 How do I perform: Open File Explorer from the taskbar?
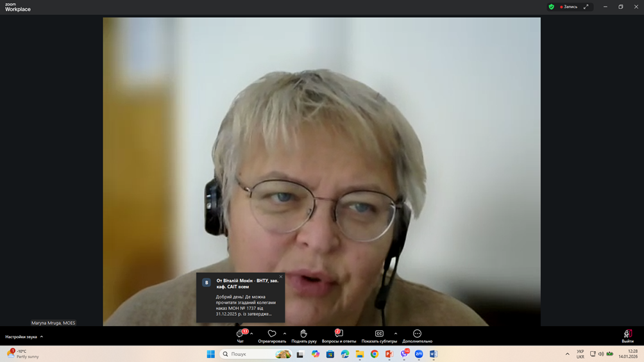coord(360,354)
